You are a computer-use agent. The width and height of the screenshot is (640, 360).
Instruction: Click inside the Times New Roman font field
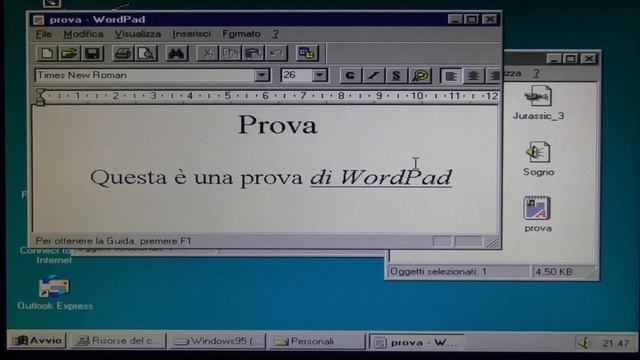tap(145, 75)
